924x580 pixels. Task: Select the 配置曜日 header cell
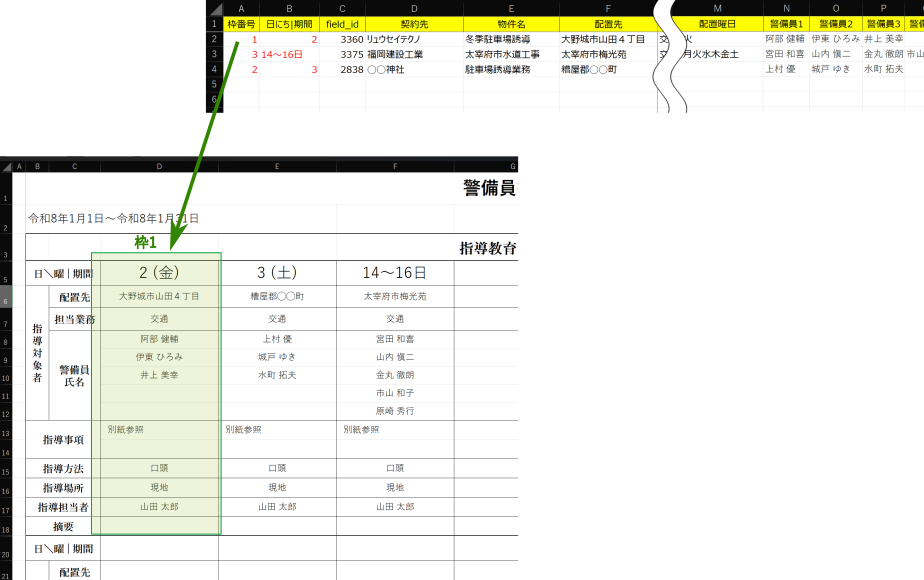click(x=717, y=23)
